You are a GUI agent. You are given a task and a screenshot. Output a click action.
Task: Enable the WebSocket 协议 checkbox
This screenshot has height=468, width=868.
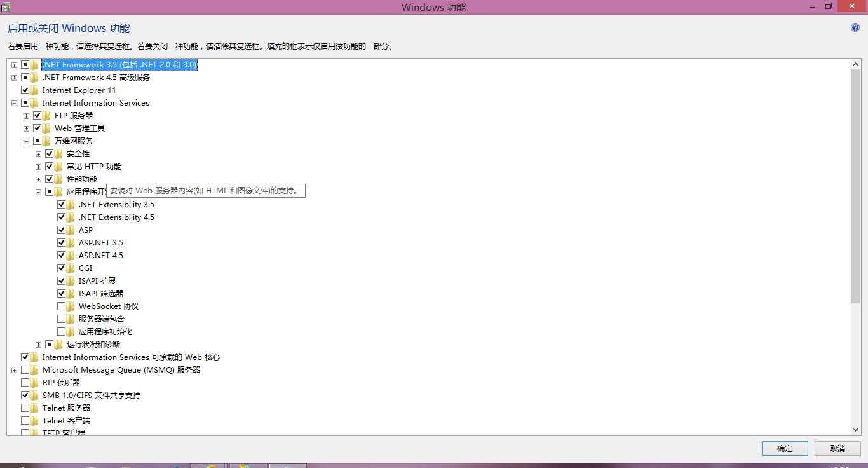pyautogui.click(x=62, y=306)
